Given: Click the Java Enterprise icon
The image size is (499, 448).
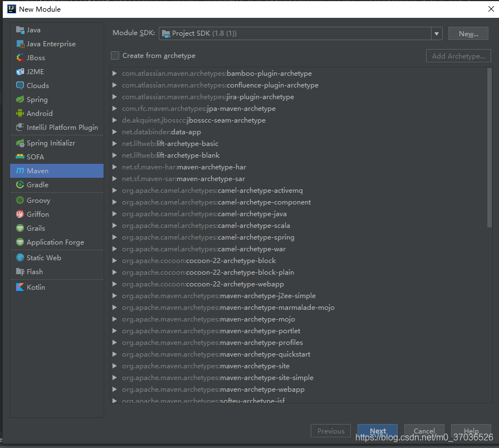Looking at the screenshot, I should tap(20, 44).
